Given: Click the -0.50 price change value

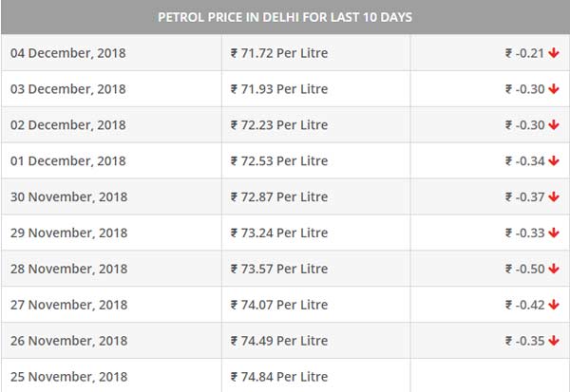Looking at the screenshot, I should 525,270.
